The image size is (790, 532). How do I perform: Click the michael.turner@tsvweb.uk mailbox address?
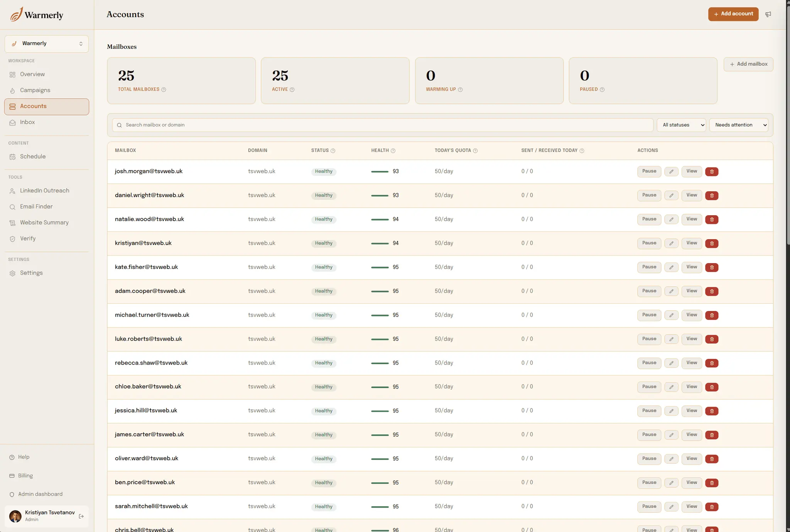point(152,315)
